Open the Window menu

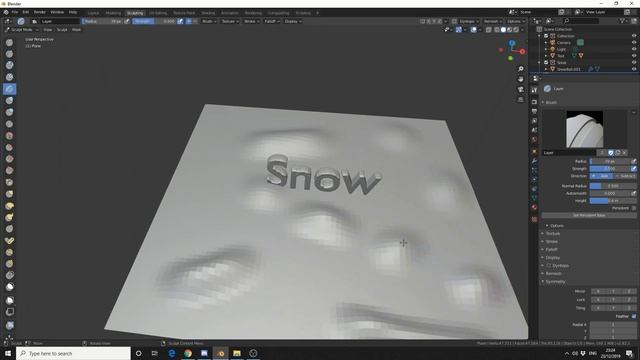[x=57, y=12]
